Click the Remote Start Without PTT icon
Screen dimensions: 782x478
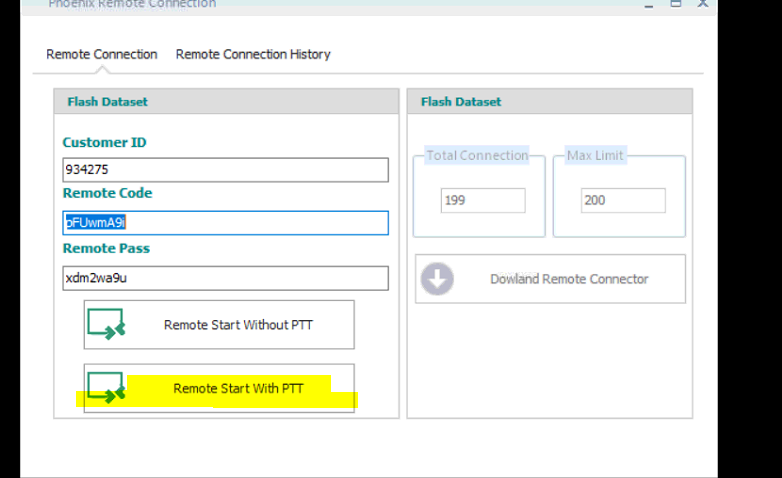coord(106,324)
